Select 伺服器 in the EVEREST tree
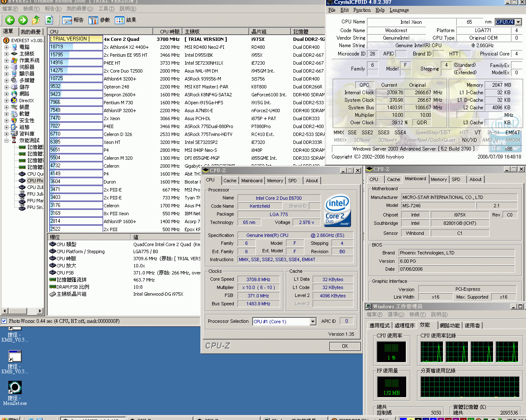 tap(27, 67)
